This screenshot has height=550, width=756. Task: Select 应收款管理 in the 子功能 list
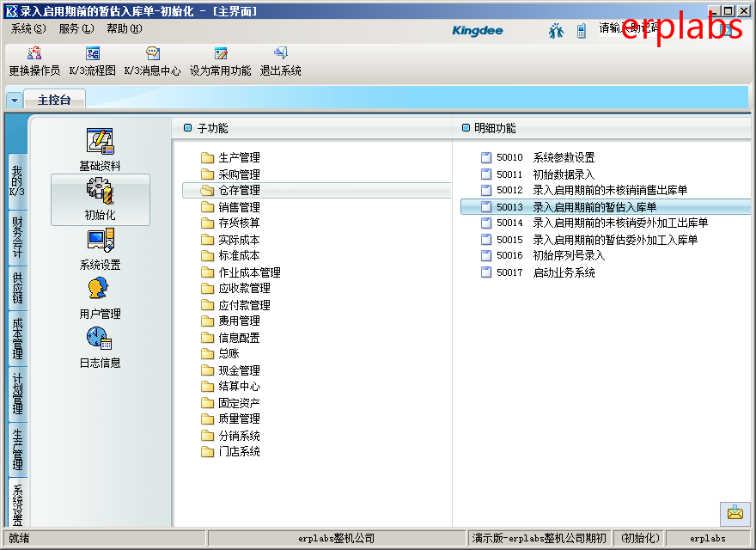click(x=245, y=289)
